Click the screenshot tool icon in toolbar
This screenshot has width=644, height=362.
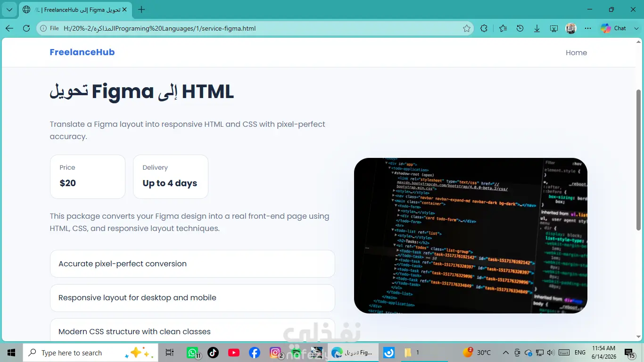point(554,28)
